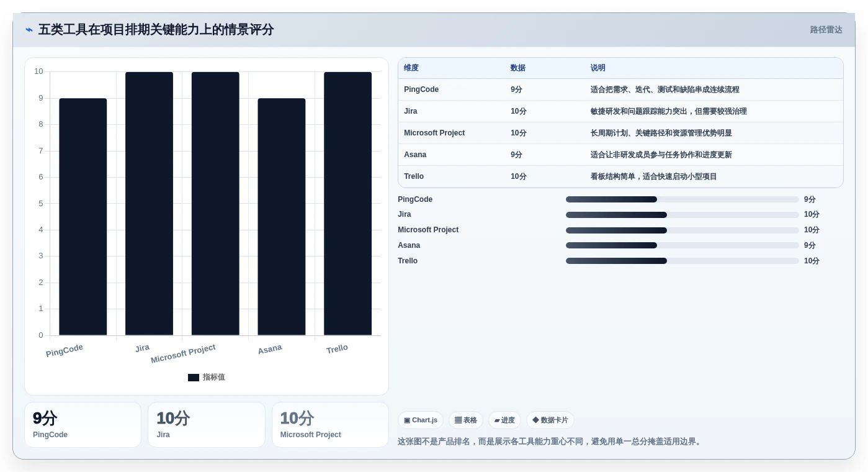Click the description 适合把需求、迭代、测试和缺陷串成连续流程
This screenshot has height=472, width=868.
[x=665, y=89]
